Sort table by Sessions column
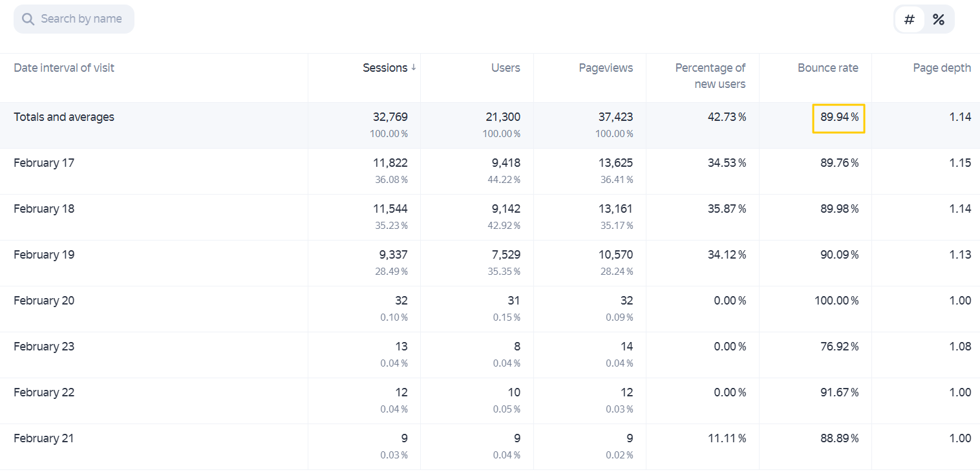 (x=385, y=68)
